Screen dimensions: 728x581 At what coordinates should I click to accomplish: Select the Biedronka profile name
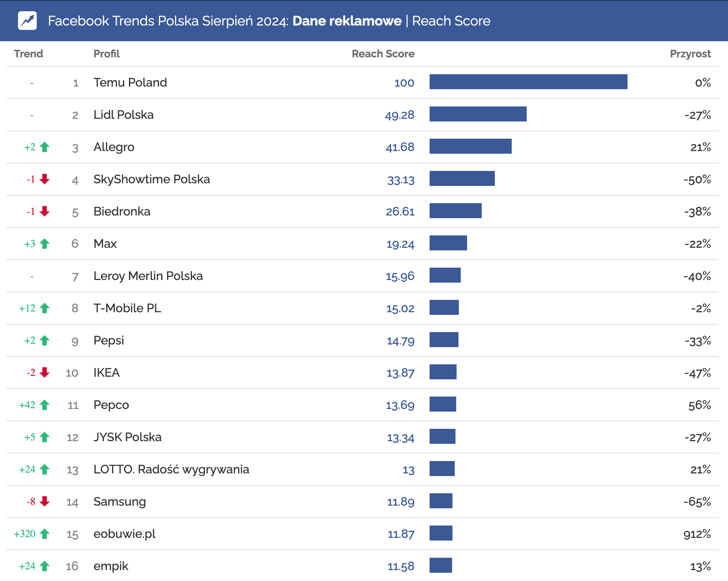click(122, 211)
